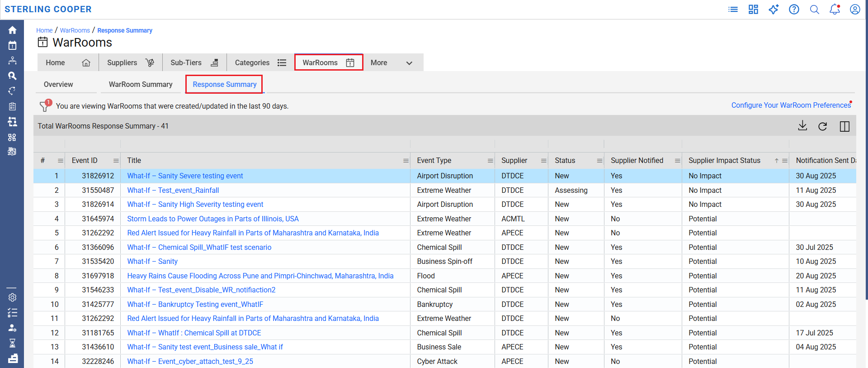
Task: Open What-If Test_event_Rainfall link
Action: click(x=173, y=190)
